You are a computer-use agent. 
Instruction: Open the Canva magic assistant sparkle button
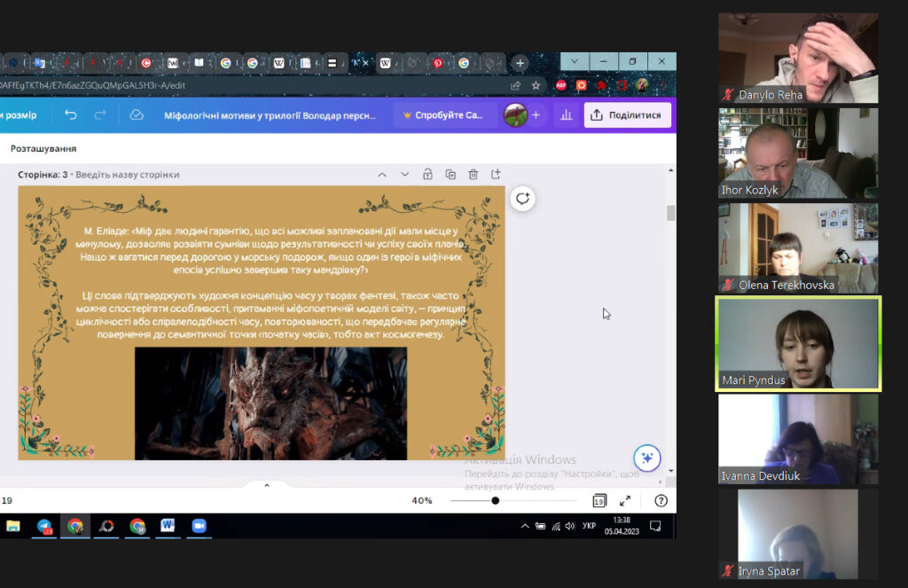point(646,459)
